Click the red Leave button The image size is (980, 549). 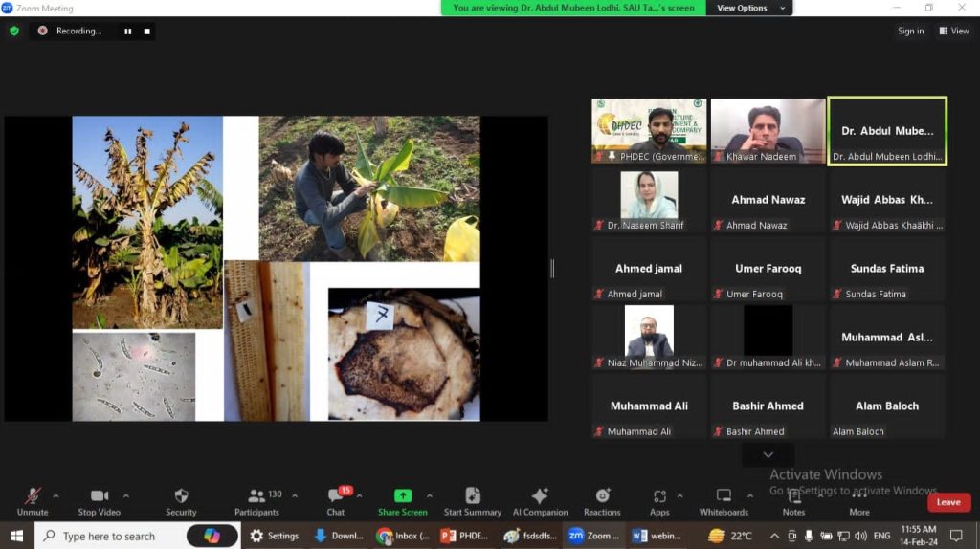[948, 502]
